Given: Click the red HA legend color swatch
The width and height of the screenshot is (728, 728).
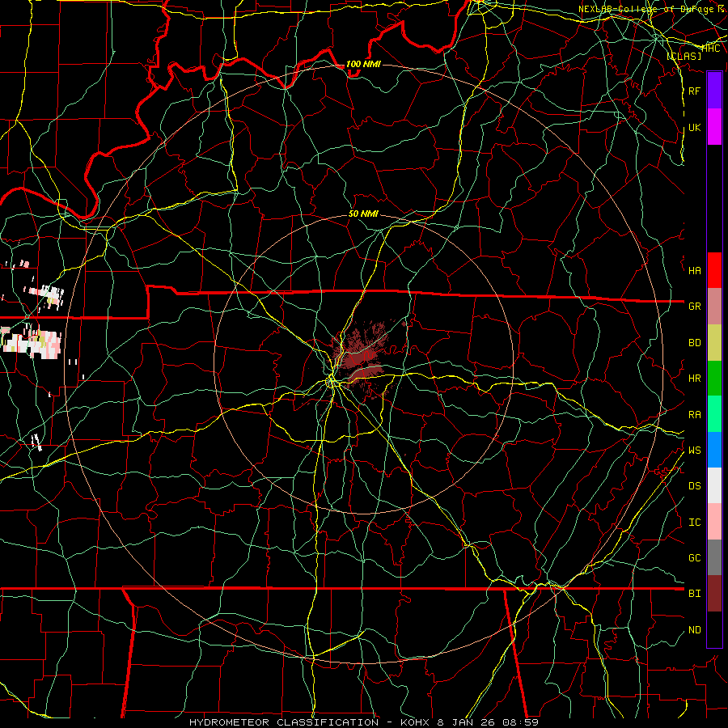Looking at the screenshot, I should coord(714,270).
